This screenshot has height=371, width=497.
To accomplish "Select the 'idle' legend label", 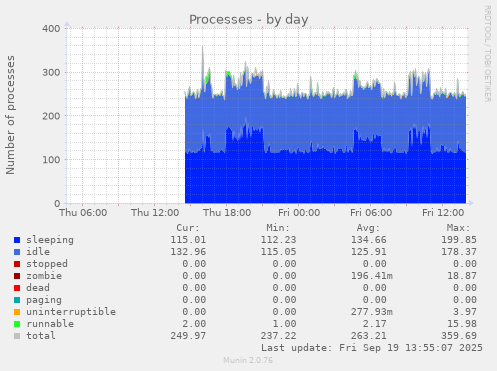I will tap(38, 252).
